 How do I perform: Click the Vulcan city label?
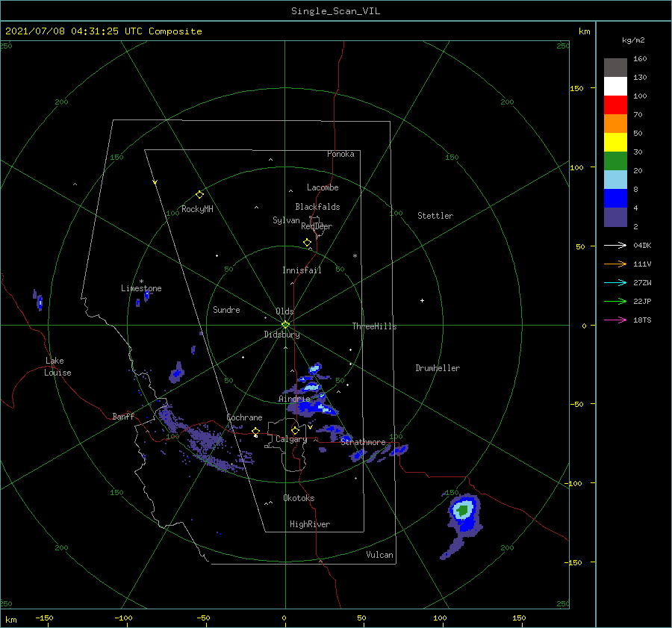[379, 555]
